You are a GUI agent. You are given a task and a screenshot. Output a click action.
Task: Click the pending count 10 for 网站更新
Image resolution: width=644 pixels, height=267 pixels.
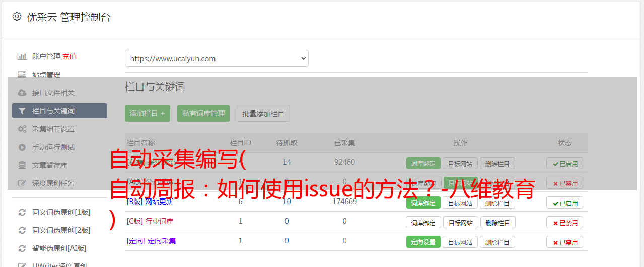pyautogui.click(x=287, y=202)
